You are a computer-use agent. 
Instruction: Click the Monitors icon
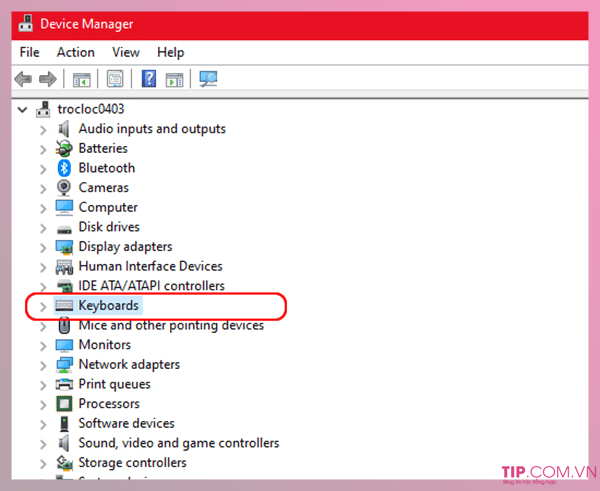(64, 345)
